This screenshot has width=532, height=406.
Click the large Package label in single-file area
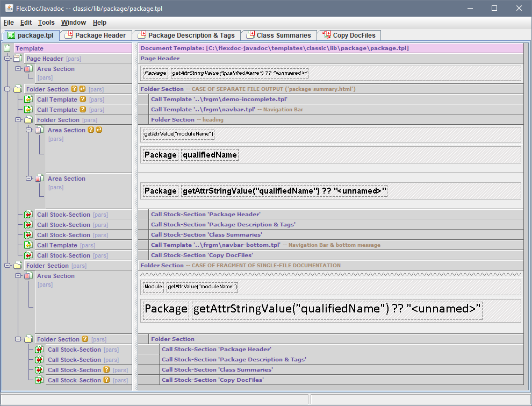point(166,309)
